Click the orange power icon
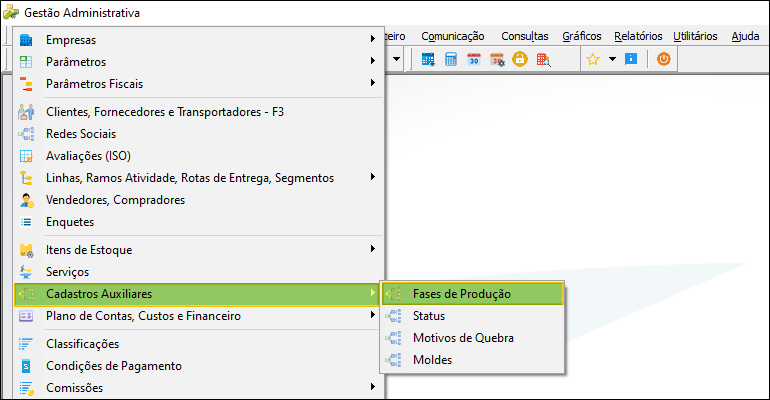This screenshot has width=770, height=400. pos(663,59)
